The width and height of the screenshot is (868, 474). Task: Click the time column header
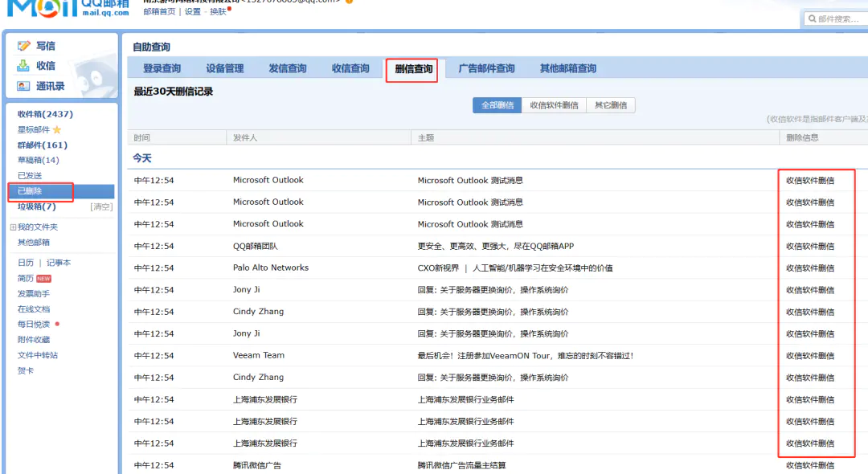coord(141,137)
